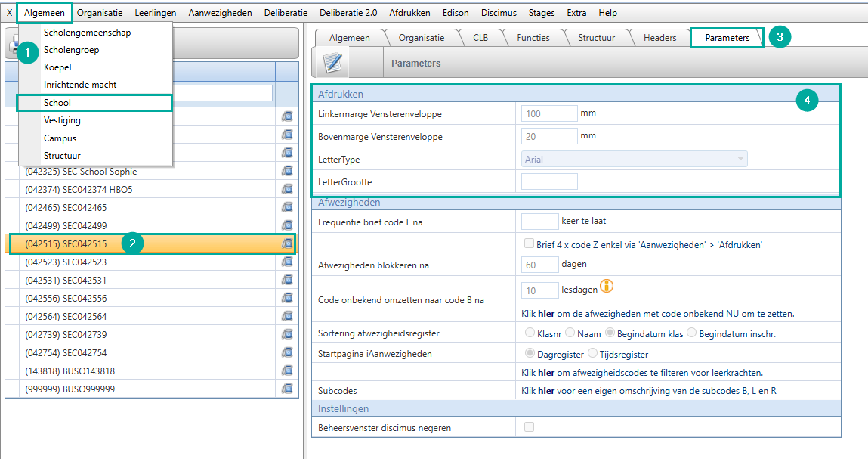Click Code onbekend lesdagen input field
Viewport: 868px width, 459px height.
(539, 290)
